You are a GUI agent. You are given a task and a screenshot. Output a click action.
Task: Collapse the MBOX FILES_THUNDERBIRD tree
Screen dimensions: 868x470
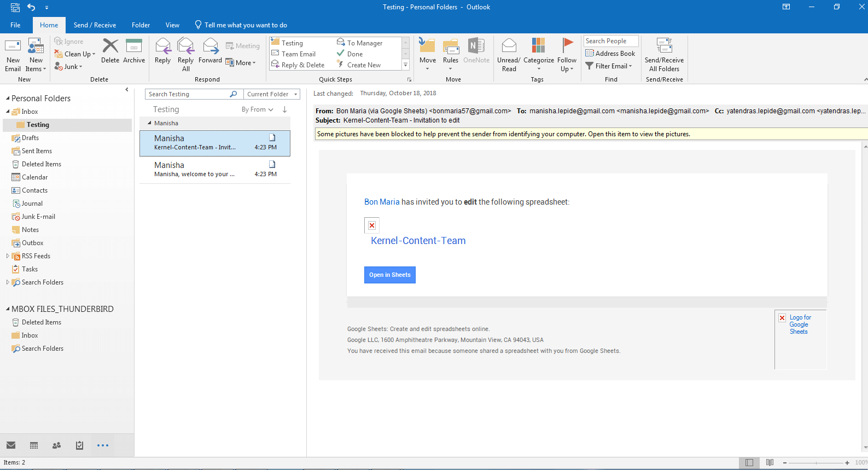tap(8, 309)
